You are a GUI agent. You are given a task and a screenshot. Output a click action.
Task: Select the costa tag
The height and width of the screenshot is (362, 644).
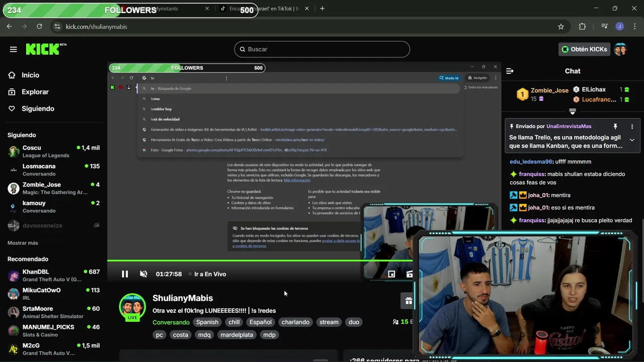click(x=180, y=335)
